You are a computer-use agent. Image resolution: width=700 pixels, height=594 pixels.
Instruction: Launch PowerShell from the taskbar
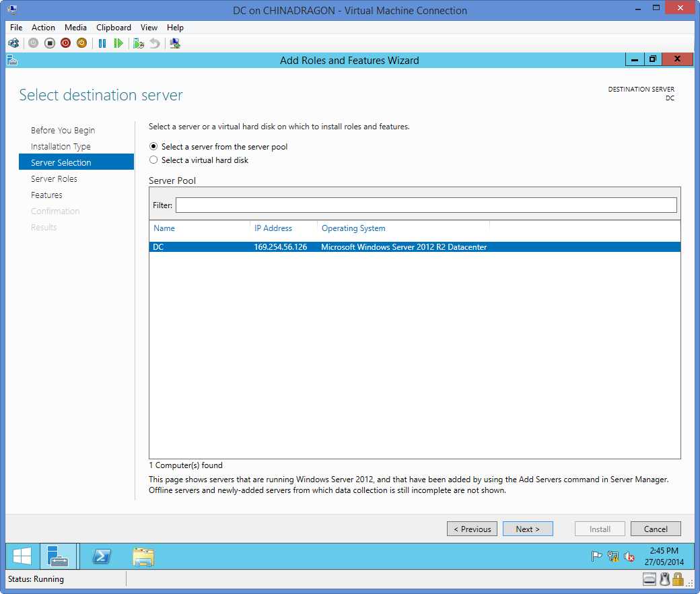pos(102,556)
